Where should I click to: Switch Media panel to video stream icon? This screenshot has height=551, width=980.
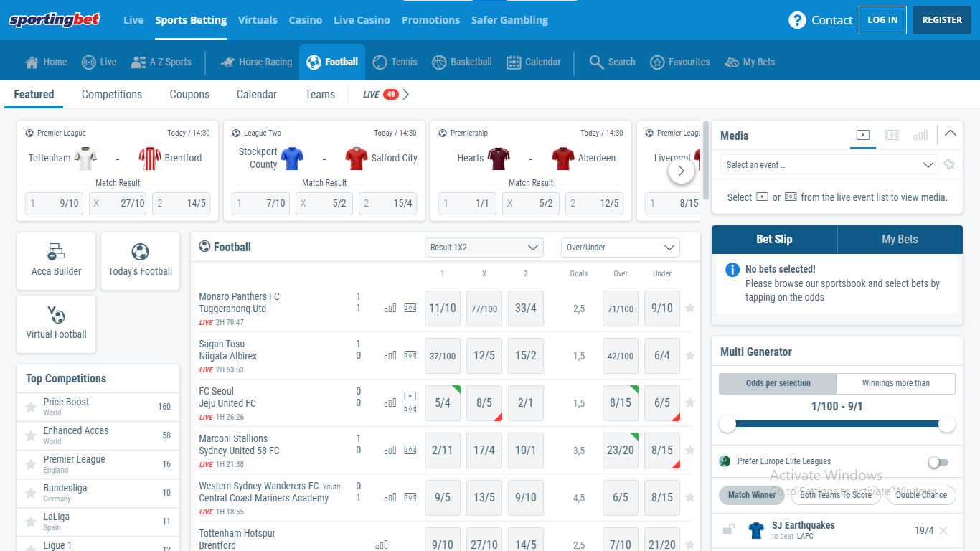tap(863, 135)
